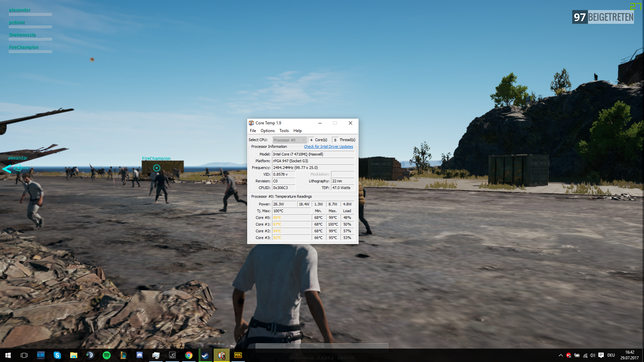
Task: Open the Select CPU processor dropdown
Action: 289,140
